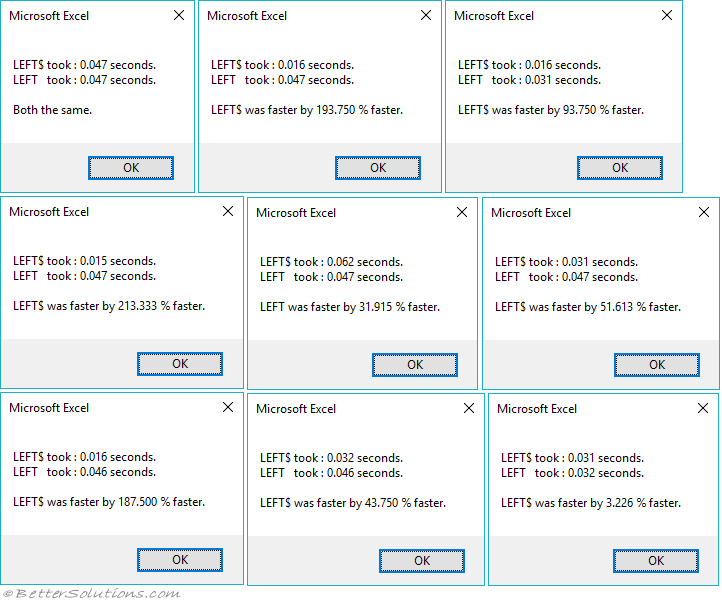
Task: Click OK in the 213.333 % faster dialog
Action: click(180, 364)
